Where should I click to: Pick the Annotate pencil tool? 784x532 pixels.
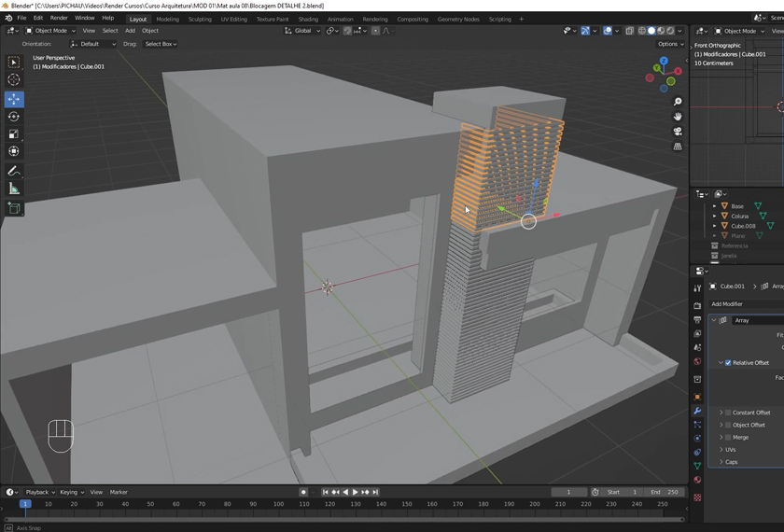click(x=14, y=171)
